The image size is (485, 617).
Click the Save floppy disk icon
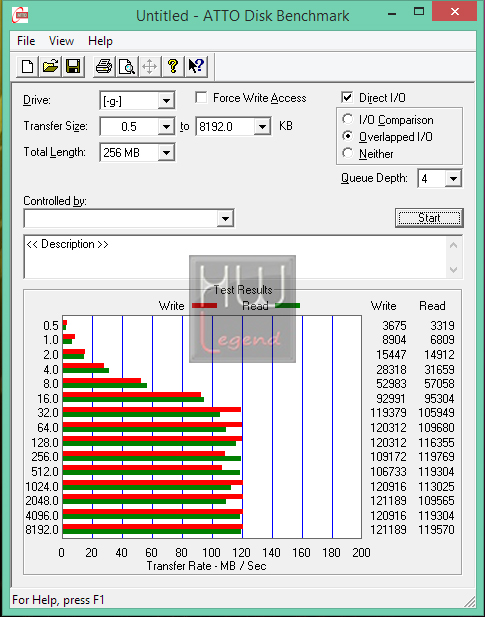tap(73, 66)
